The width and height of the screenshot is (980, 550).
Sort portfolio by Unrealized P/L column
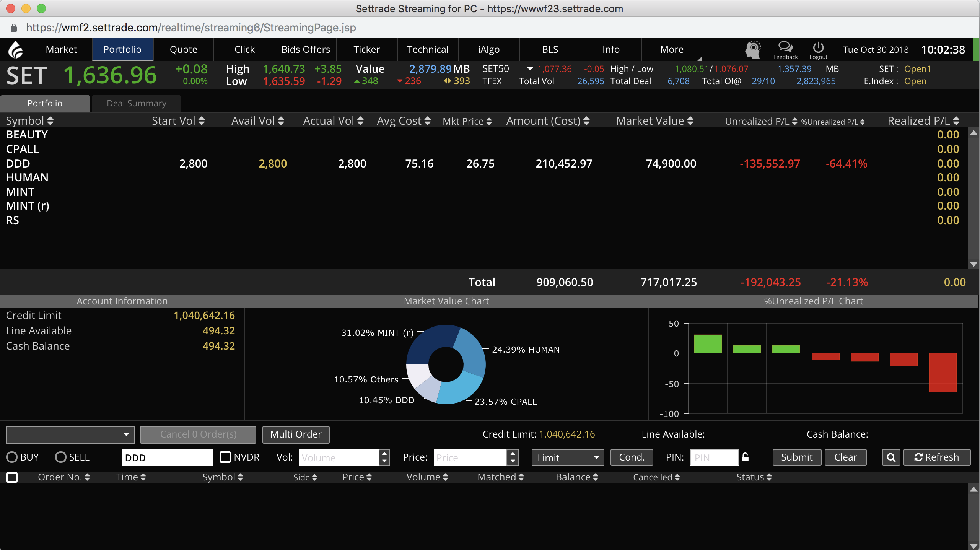[x=761, y=121]
